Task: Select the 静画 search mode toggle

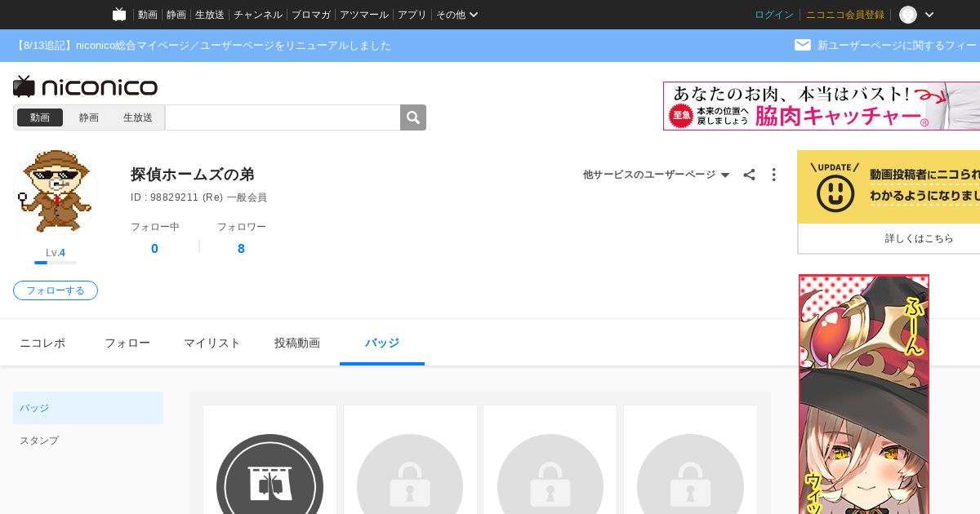Action: (x=89, y=117)
